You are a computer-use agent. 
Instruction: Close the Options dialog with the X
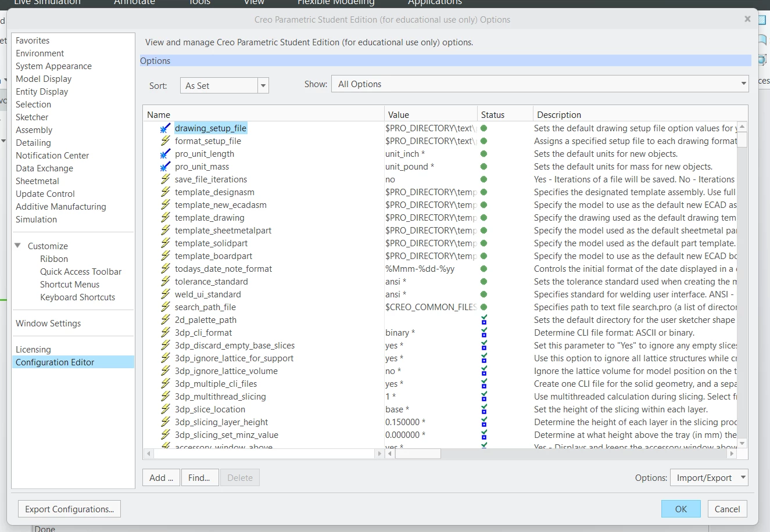click(747, 19)
